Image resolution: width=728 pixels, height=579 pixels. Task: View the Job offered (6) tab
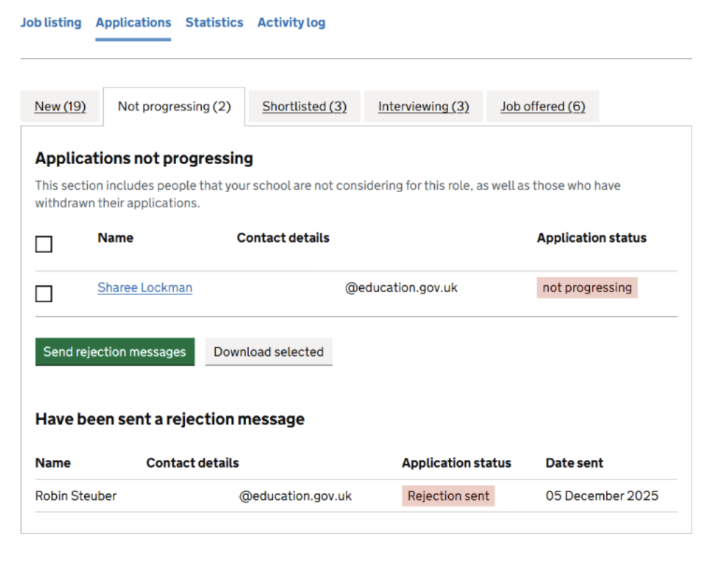(x=542, y=107)
